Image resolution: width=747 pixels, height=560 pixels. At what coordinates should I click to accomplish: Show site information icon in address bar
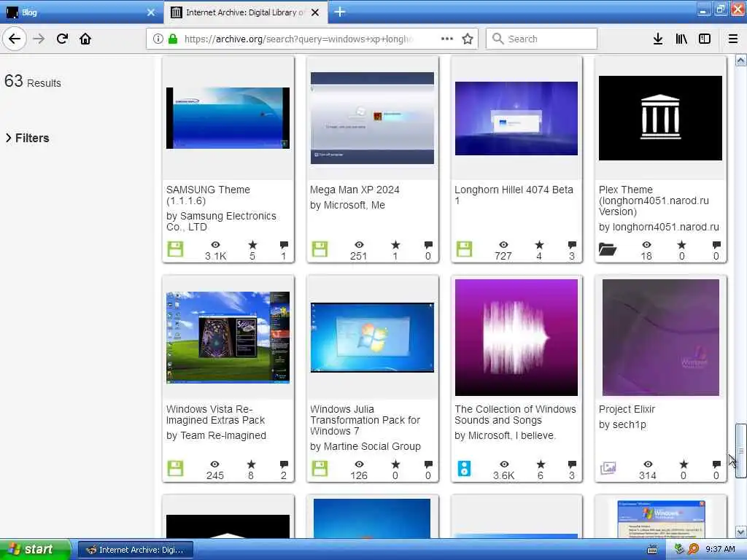[158, 39]
